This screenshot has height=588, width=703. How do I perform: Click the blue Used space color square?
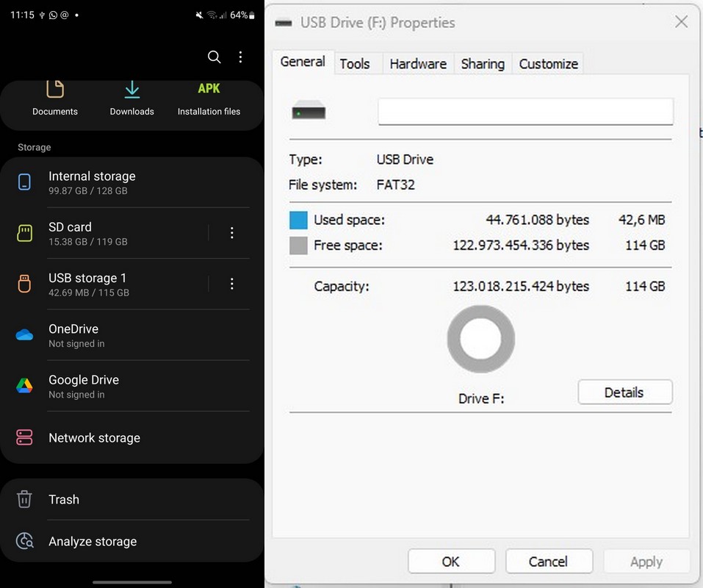(298, 220)
